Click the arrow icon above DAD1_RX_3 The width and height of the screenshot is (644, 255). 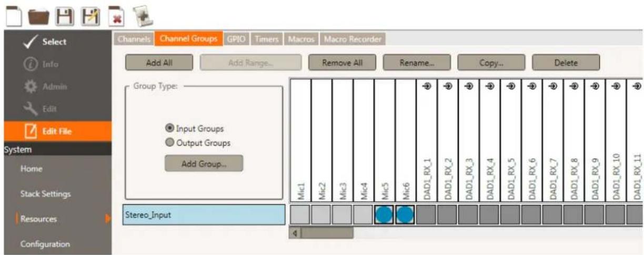(x=469, y=85)
